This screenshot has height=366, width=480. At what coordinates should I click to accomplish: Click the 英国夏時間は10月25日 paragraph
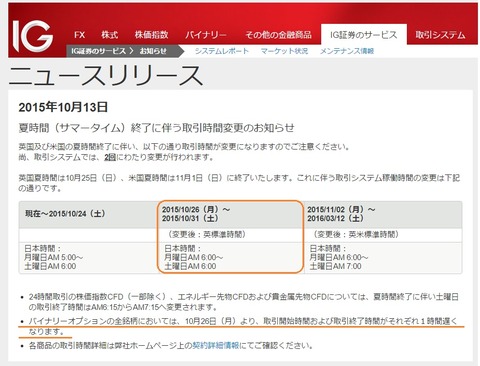click(239, 183)
